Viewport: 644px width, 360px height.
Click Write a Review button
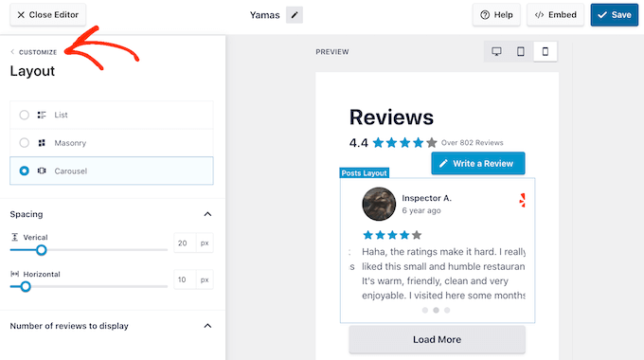tap(478, 164)
